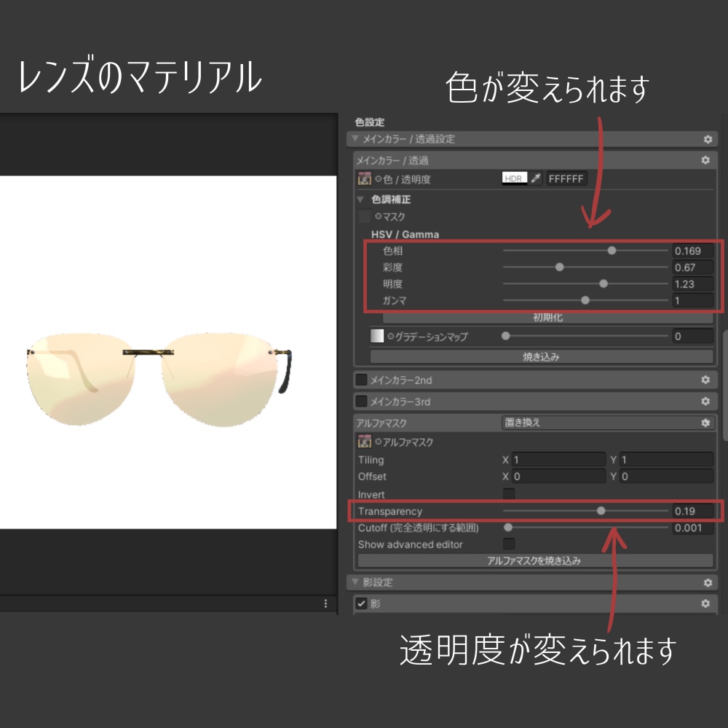
Task: Uncheck the 影 checkbox
Action: (x=361, y=603)
